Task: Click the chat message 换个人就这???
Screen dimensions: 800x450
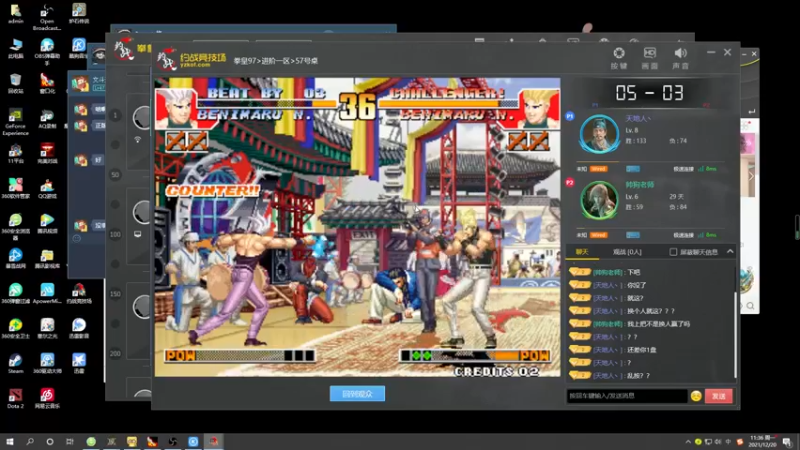Action: (651, 311)
